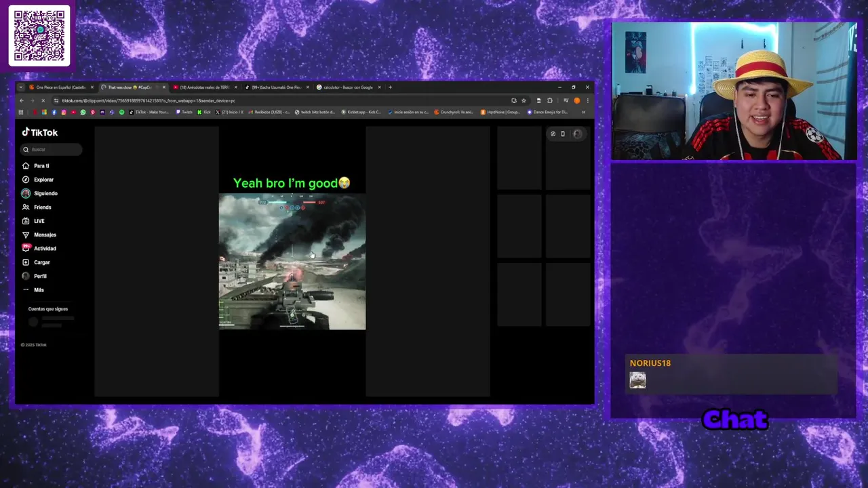Open the Instagram bookmark icon
Image resolution: width=868 pixels, height=488 pixels.
tap(64, 112)
